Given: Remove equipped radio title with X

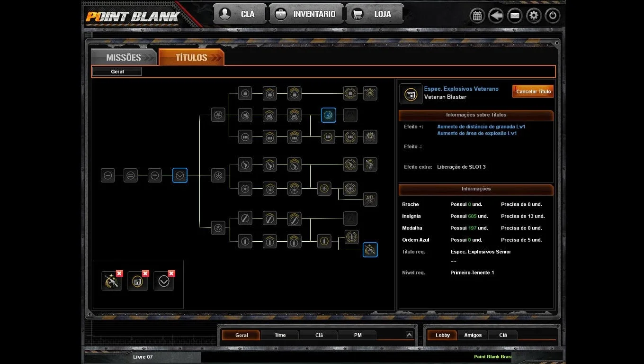Looking at the screenshot, I should pos(145,273).
